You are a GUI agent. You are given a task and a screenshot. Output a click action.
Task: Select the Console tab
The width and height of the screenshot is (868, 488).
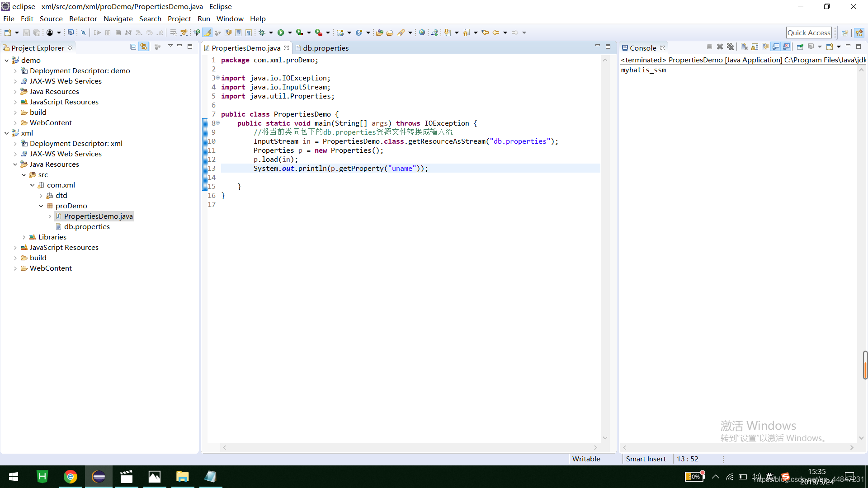click(x=642, y=48)
